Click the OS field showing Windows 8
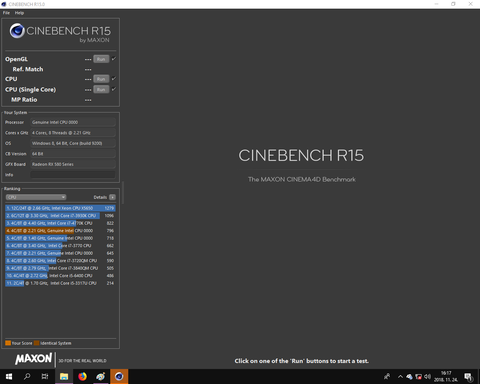The image size is (480, 384). (x=73, y=143)
